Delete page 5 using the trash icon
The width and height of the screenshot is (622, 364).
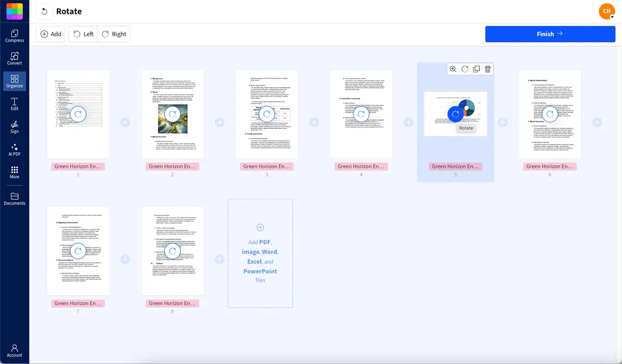click(x=487, y=69)
